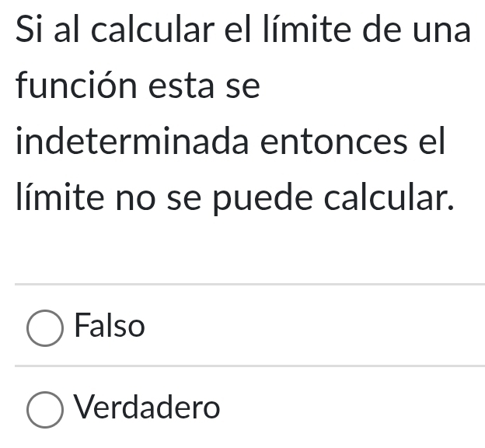
Task: Select the Falso radio button
Action: 45,328
